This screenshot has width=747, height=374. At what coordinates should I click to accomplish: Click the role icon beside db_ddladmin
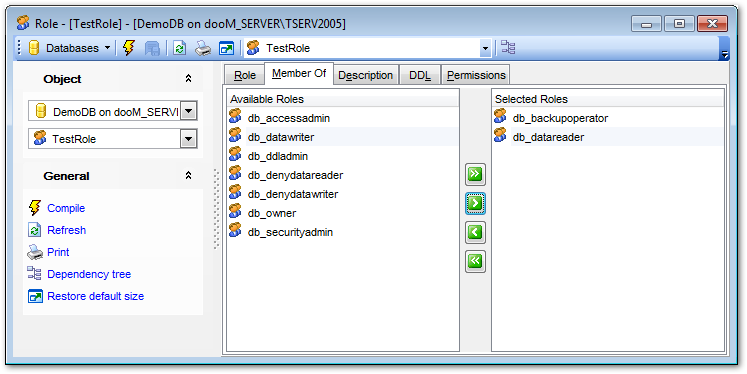235,154
